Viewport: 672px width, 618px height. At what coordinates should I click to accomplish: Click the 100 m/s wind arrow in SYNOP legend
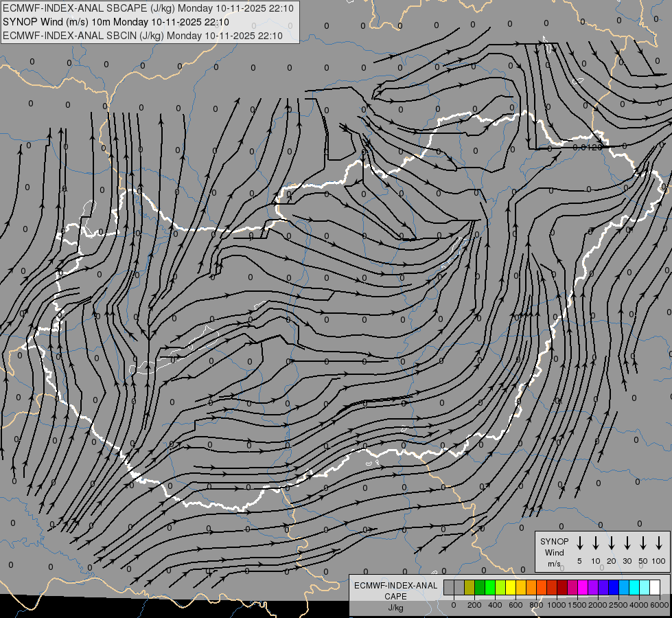[x=659, y=543]
